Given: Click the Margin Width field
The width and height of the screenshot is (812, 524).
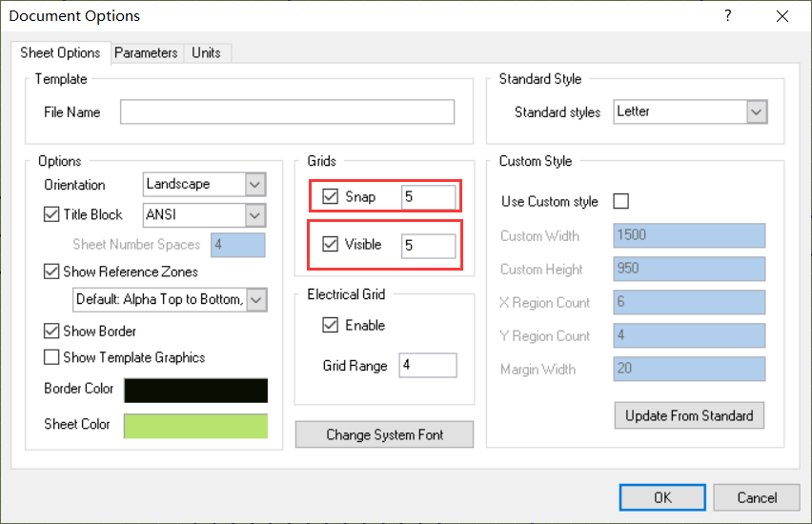Looking at the screenshot, I should pyautogui.click(x=689, y=369).
